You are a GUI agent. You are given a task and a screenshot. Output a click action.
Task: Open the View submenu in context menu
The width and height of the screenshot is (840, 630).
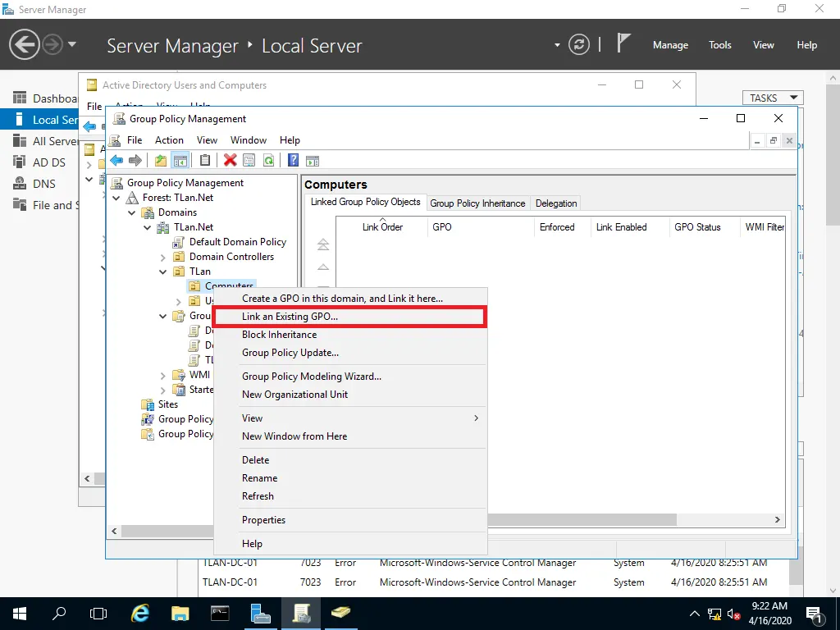(x=350, y=418)
